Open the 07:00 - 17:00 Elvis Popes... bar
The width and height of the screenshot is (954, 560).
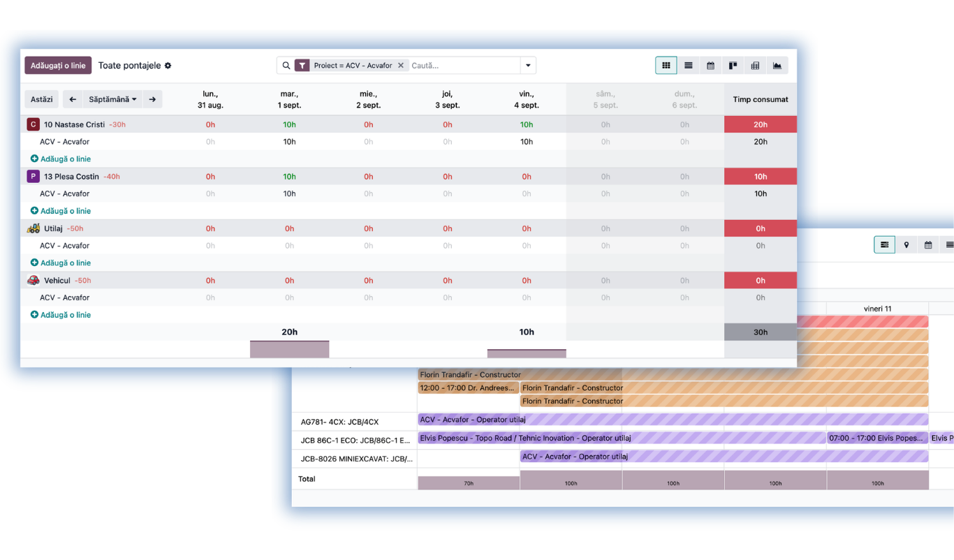coord(878,438)
